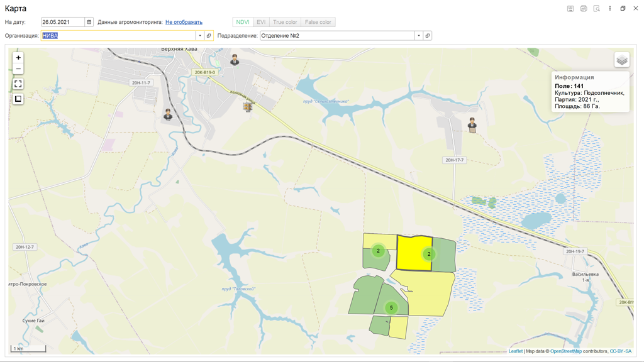Screen dimensions: 644x362
Task: Click the warehouse marker on map
Action: point(248,106)
